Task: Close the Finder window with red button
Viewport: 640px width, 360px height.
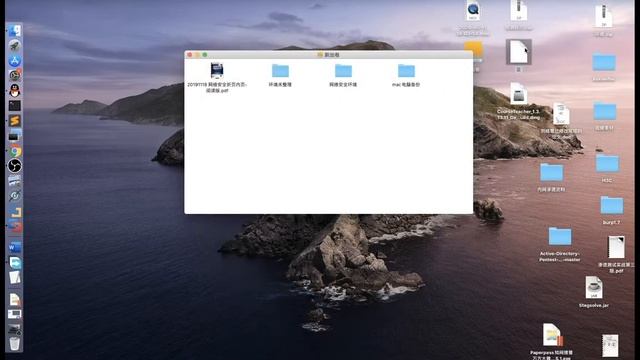Action: (189, 55)
